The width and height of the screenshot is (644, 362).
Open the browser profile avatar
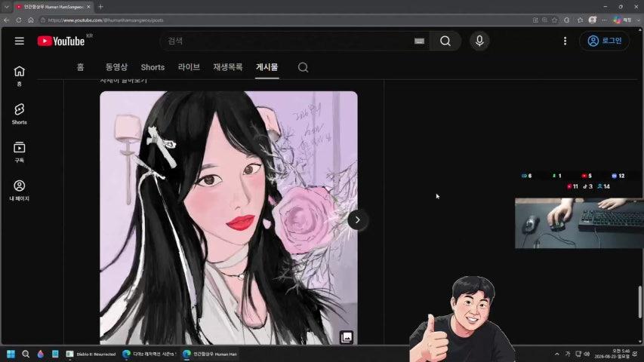coord(592,20)
